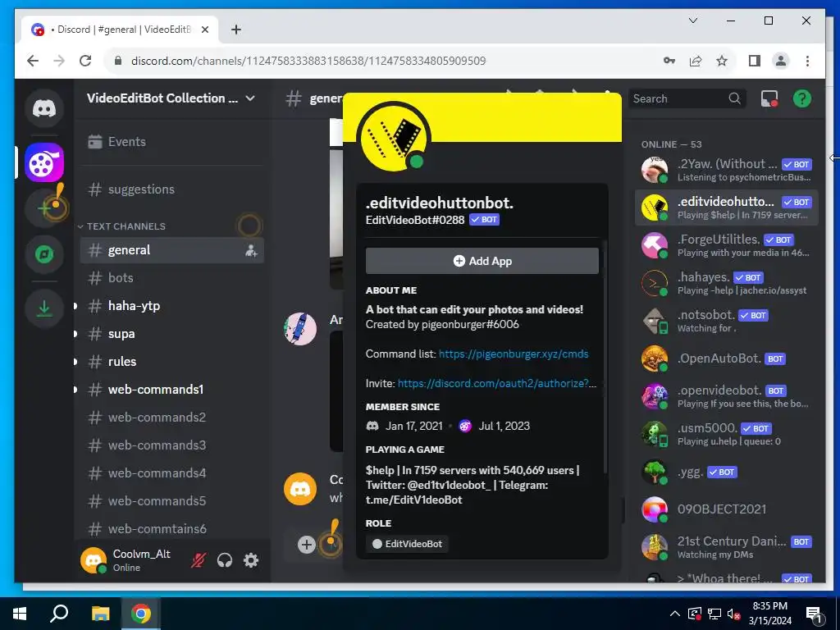The width and height of the screenshot is (840, 630).
Task: Close the Discord browser tab
Action: click(204, 30)
